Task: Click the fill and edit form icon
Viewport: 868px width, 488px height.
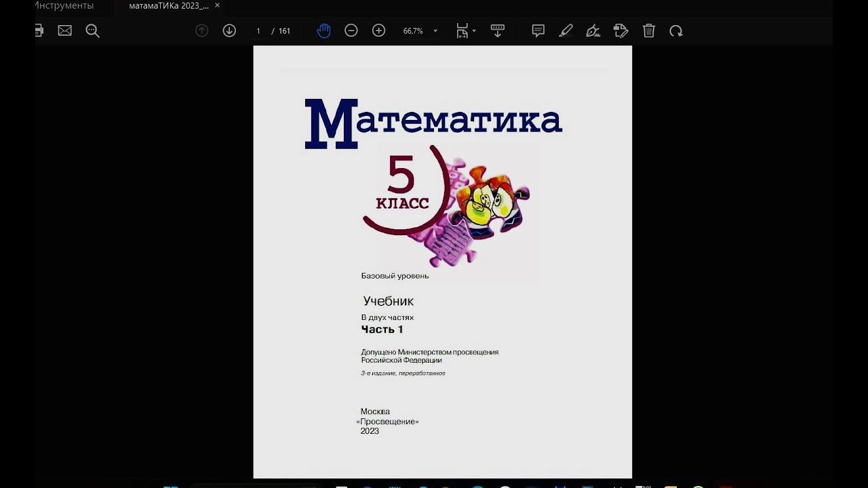Action: click(x=620, y=30)
